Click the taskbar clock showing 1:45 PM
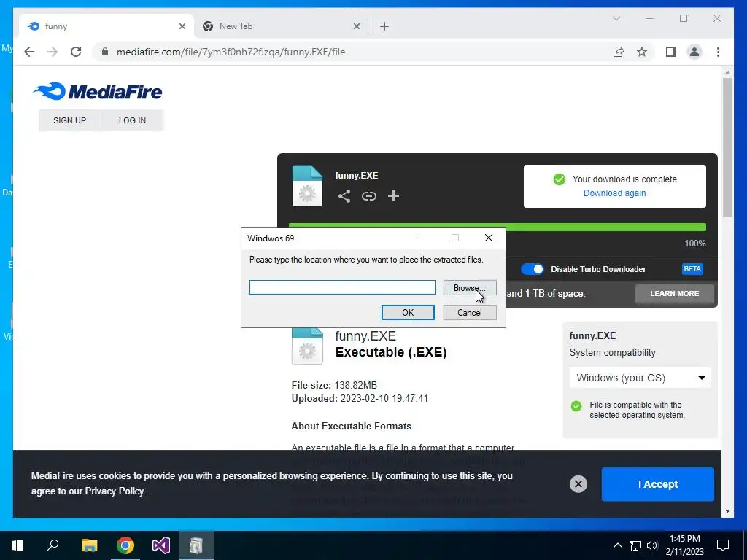747x560 pixels. point(684,545)
